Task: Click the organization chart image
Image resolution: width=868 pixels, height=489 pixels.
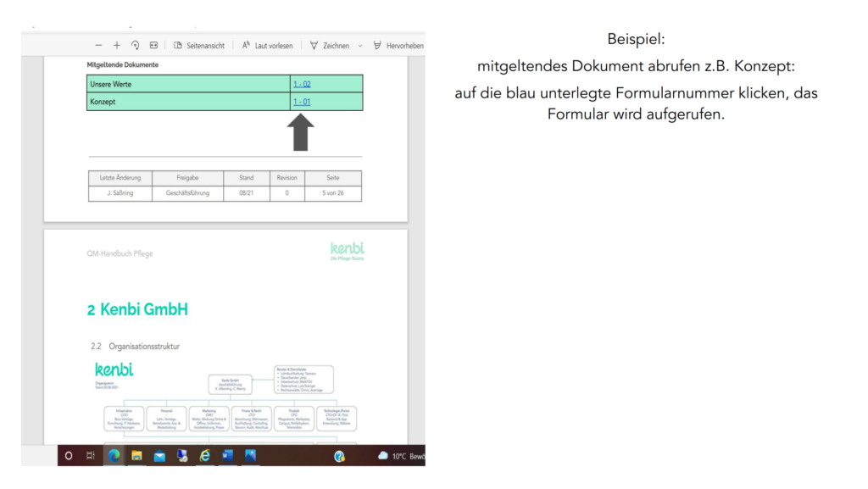Action: [x=225, y=402]
